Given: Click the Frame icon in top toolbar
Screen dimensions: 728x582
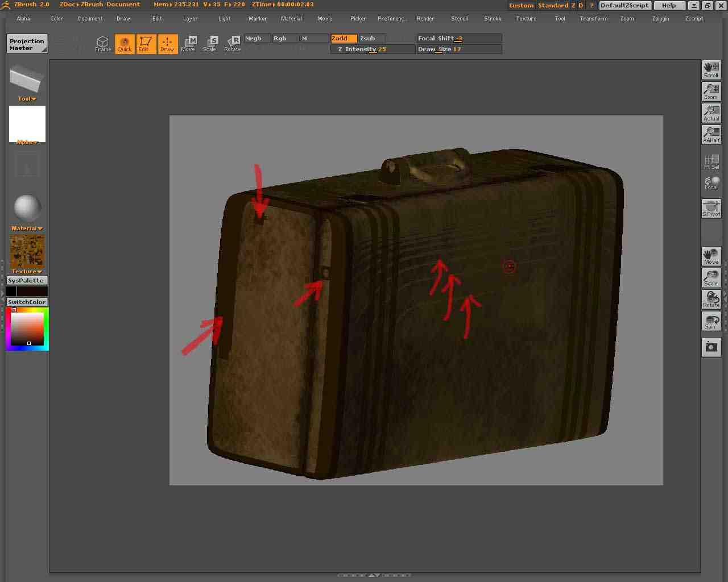Looking at the screenshot, I should [103, 44].
